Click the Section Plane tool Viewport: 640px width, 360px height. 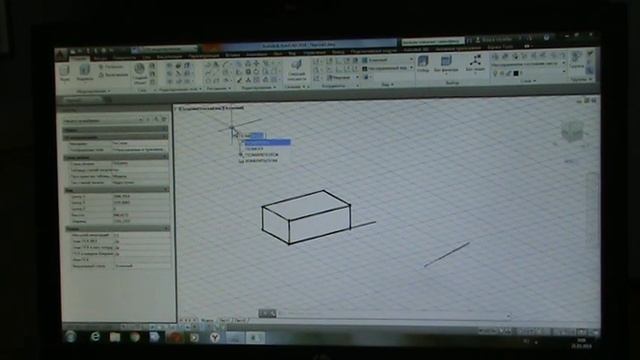297,69
